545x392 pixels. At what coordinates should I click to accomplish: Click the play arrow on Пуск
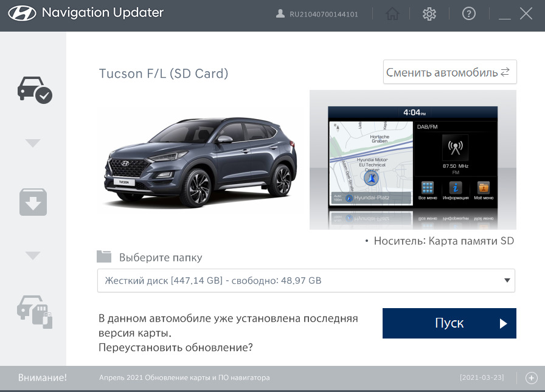point(503,323)
